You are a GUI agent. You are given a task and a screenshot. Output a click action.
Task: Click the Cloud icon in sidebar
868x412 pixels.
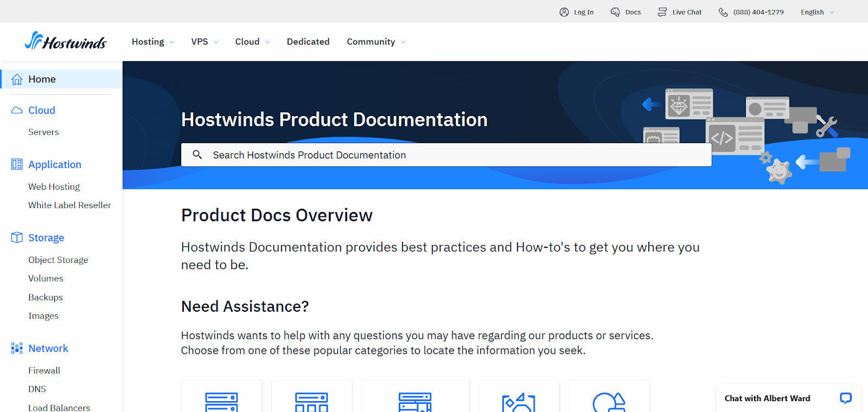tap(17, 110)
